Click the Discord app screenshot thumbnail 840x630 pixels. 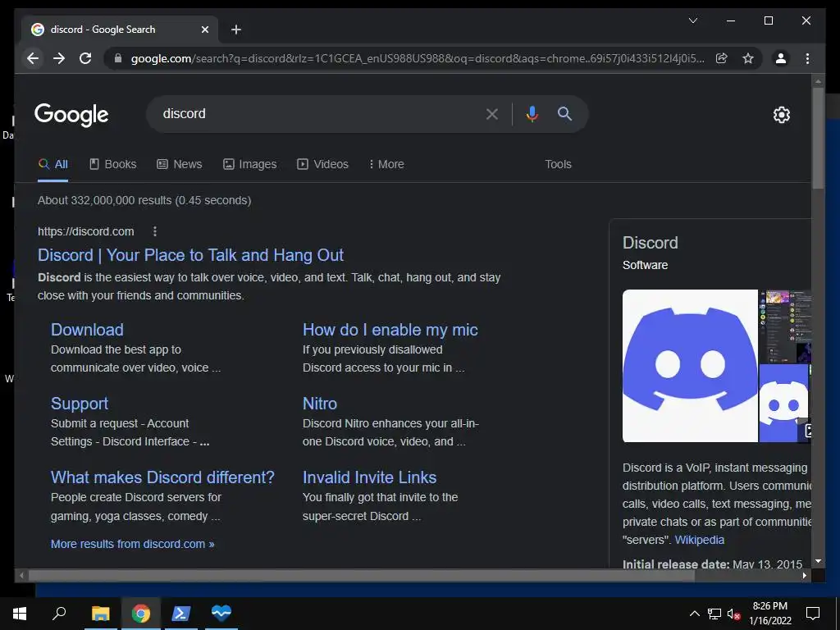pos(785,326)
